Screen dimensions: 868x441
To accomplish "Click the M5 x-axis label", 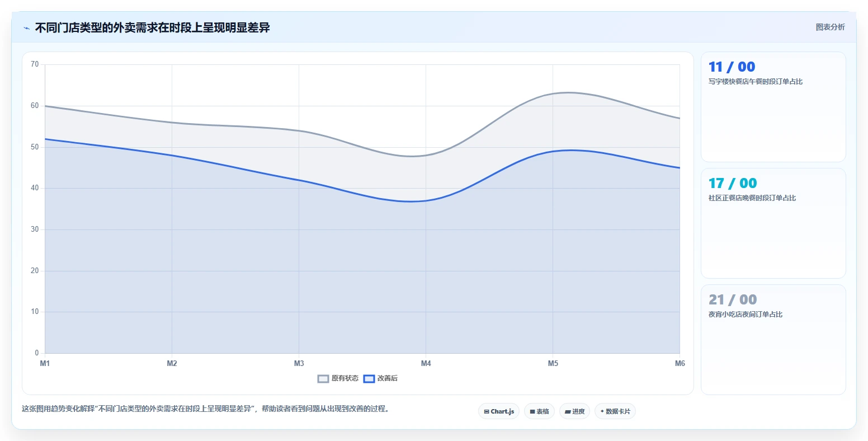I will coord(553,364).
